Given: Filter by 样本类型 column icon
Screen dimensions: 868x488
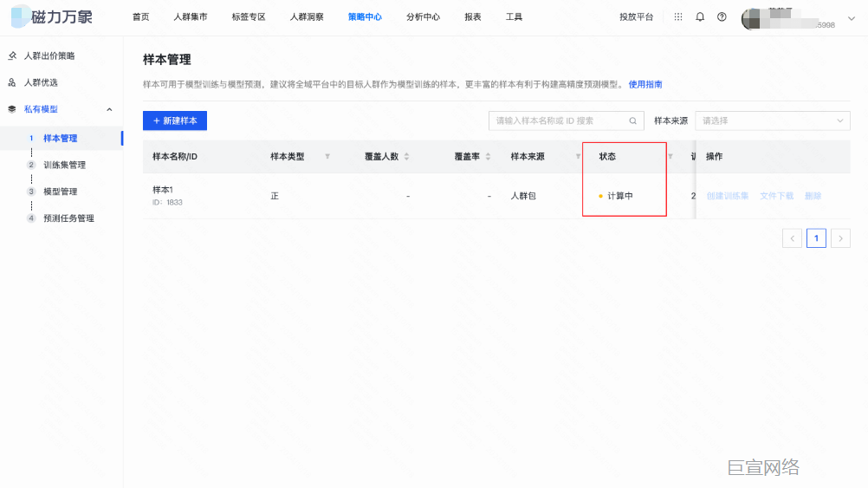Looking at the screenshot, I should click(327, 156).
